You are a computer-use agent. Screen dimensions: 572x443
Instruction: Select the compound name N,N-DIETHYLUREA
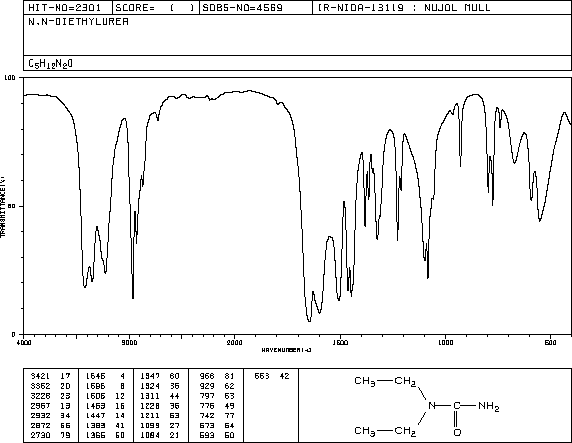tap(78, 22)
